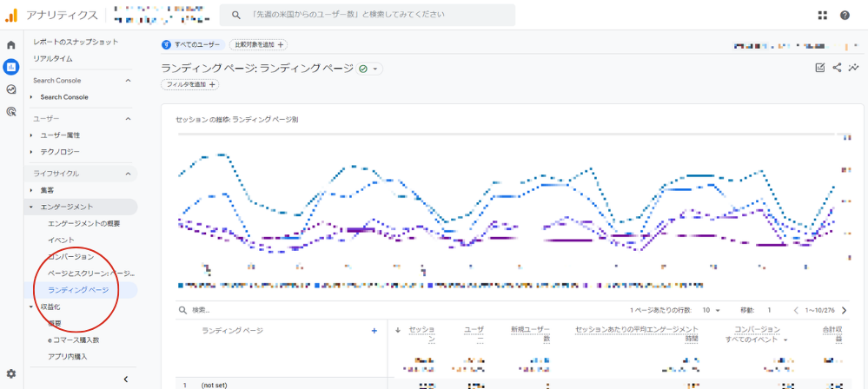Screen dimensions: 868x389
Task: Click the ランディング ページ column header
Action: 233,330
